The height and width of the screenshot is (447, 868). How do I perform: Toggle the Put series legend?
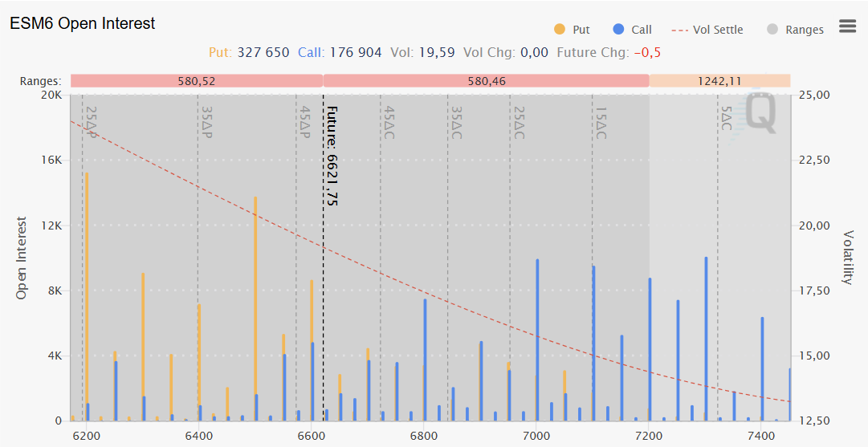[x=581, y=30]
